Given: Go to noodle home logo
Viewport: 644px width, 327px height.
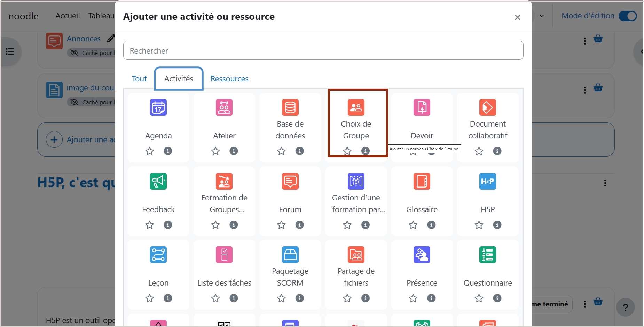Looking at the screenshot, I should pos(24,16).
